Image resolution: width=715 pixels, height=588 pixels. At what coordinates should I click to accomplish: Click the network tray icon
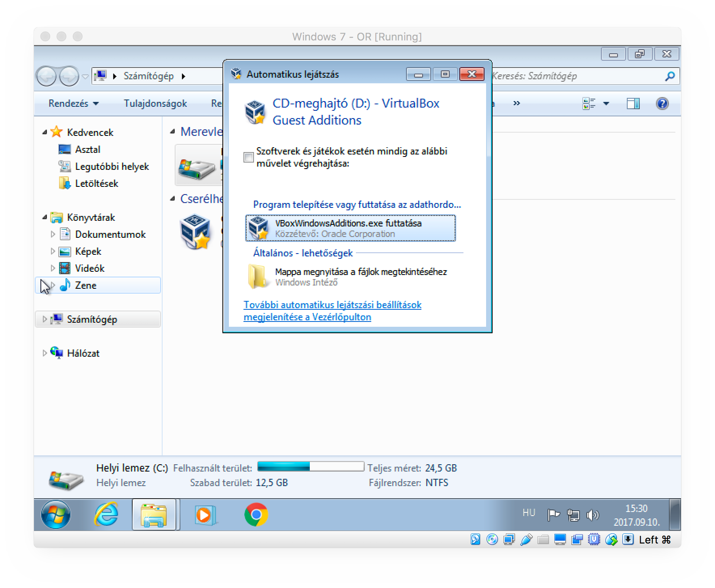pos(573,515)
